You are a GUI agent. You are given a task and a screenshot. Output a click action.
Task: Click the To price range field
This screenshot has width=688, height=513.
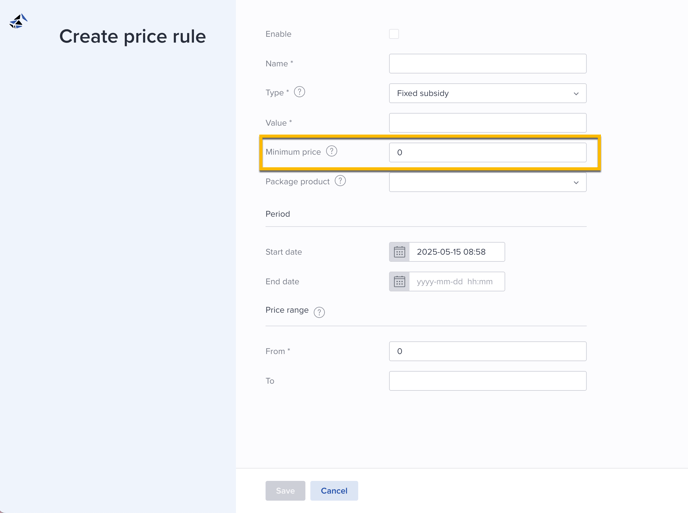487,381
